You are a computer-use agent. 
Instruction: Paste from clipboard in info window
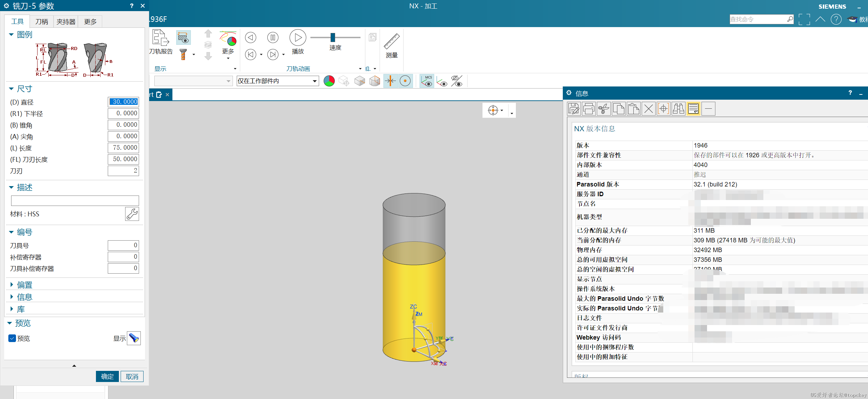633,109
